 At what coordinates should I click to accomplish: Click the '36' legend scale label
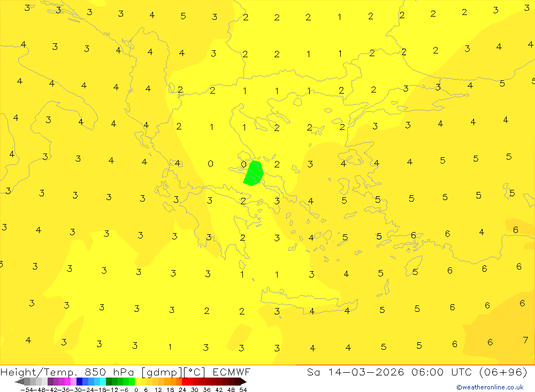[207, 390]
